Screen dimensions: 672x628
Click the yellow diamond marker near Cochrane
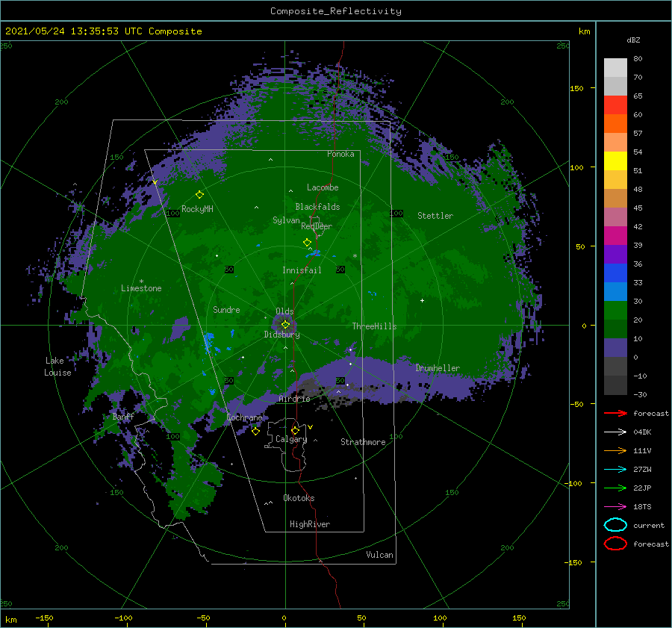click(255, 431)
